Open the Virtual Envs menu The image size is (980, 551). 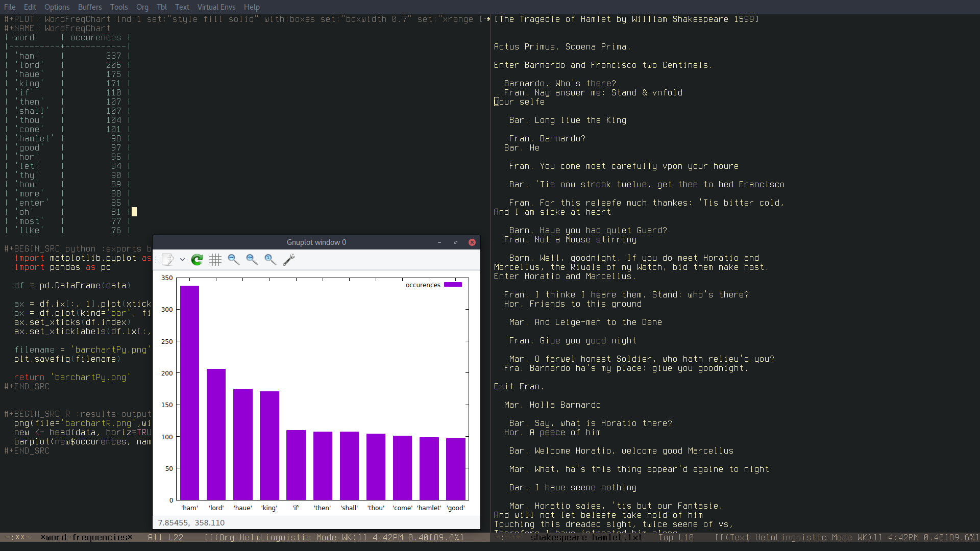(x=216, y=7)
